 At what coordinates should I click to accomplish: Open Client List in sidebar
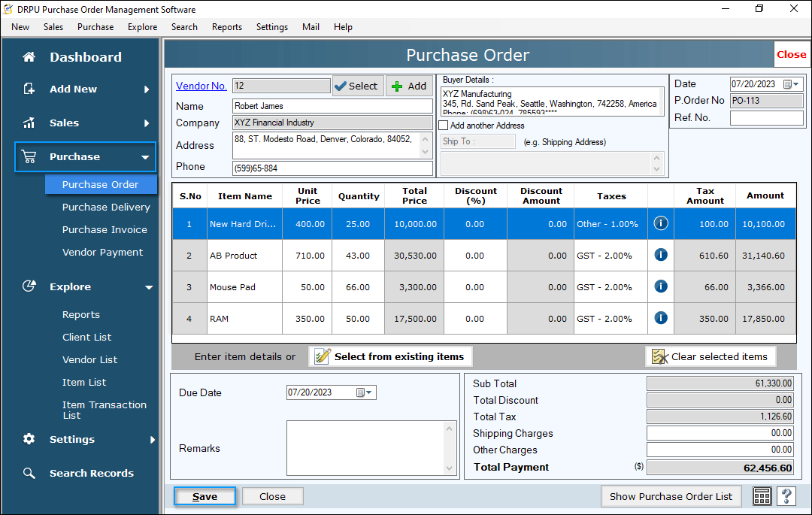(86, 337)
